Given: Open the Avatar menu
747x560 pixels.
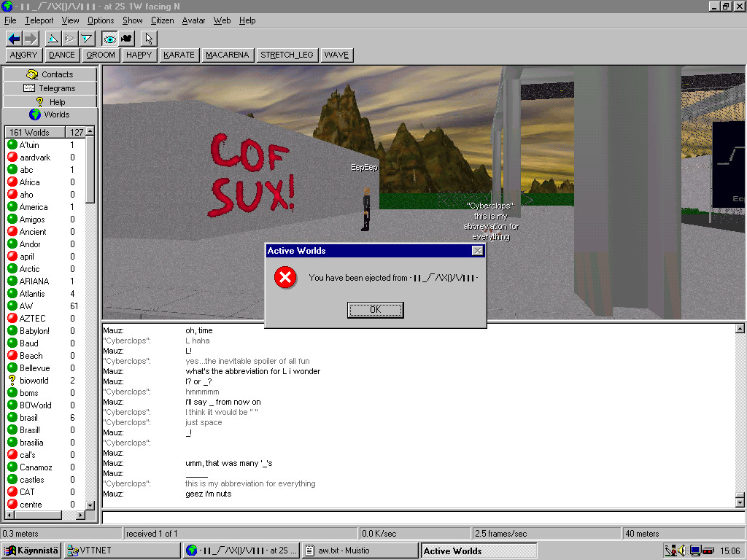Looking at the screenshot, I should 193,20.
